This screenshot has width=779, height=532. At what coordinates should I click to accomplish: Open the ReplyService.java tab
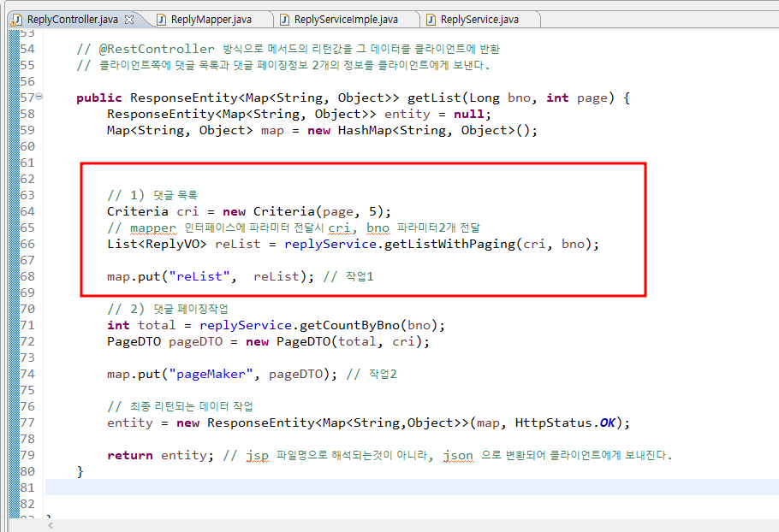click(479, 20)
